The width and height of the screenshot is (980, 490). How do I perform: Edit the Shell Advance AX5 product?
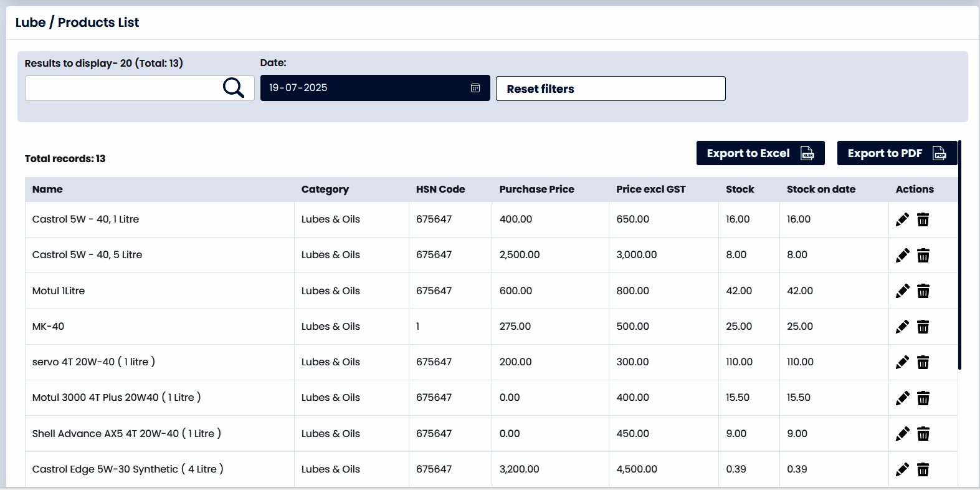tap(902, 434)
